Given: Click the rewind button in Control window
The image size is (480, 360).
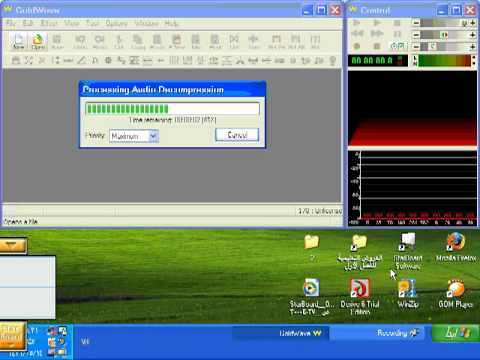Looking at the screenshot, I should click(357, 34).
